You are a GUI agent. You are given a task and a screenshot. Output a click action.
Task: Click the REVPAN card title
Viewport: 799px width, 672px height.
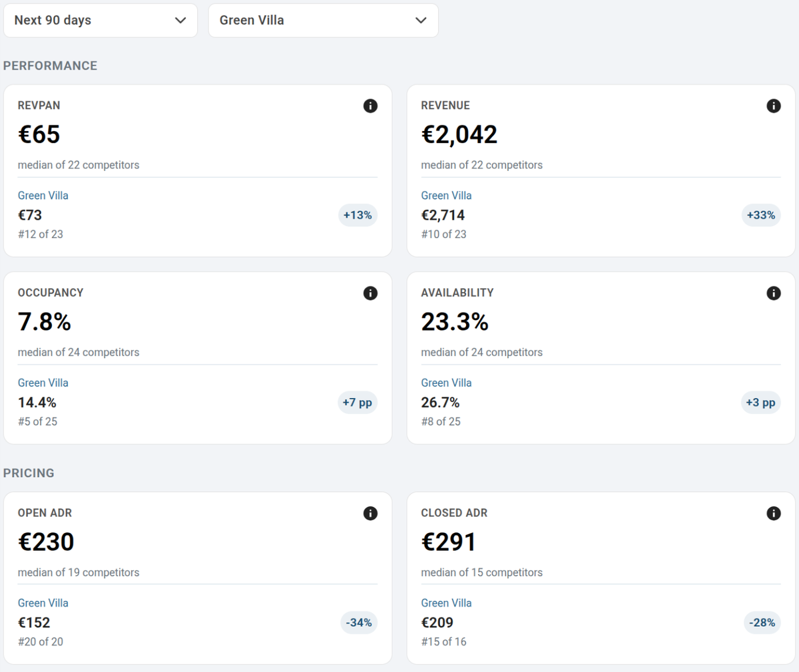click(39, 106)
